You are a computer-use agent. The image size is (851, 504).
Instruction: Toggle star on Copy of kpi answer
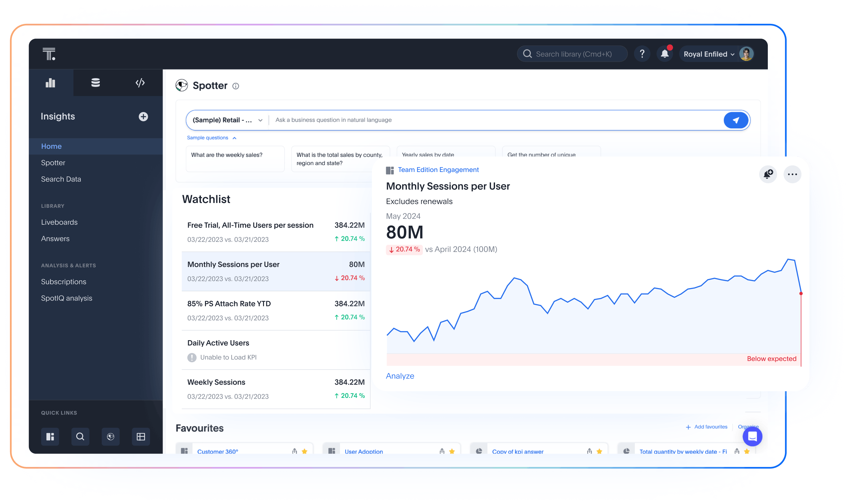point(599,451)
